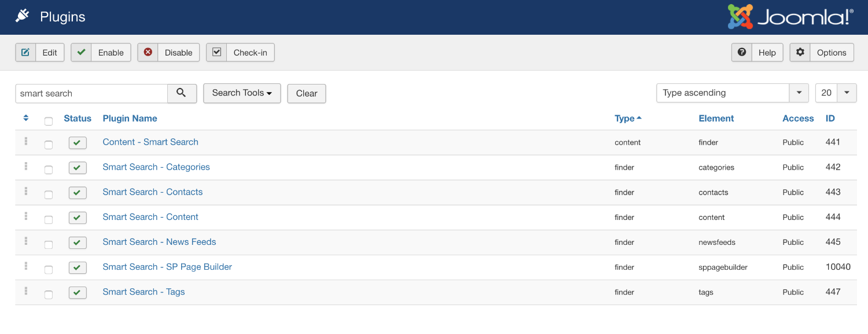868x334 pixels.
Task: Sort by the Access column header
Action: coord(798,118)
